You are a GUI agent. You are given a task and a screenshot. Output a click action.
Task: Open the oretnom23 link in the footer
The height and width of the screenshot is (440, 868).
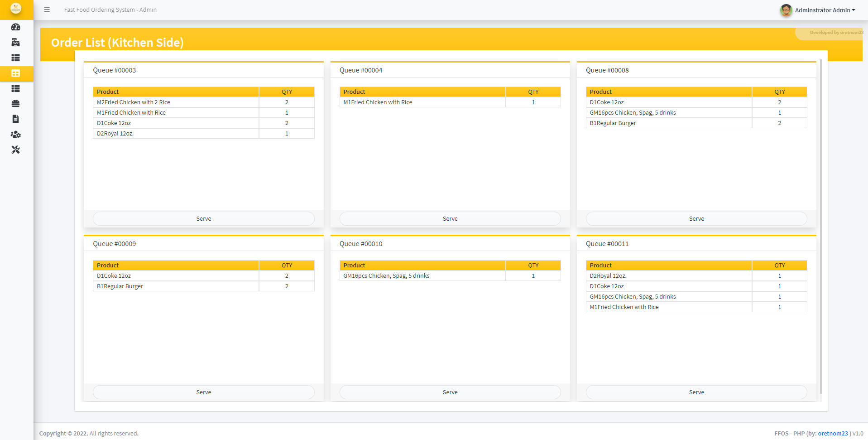click(831, 433)
